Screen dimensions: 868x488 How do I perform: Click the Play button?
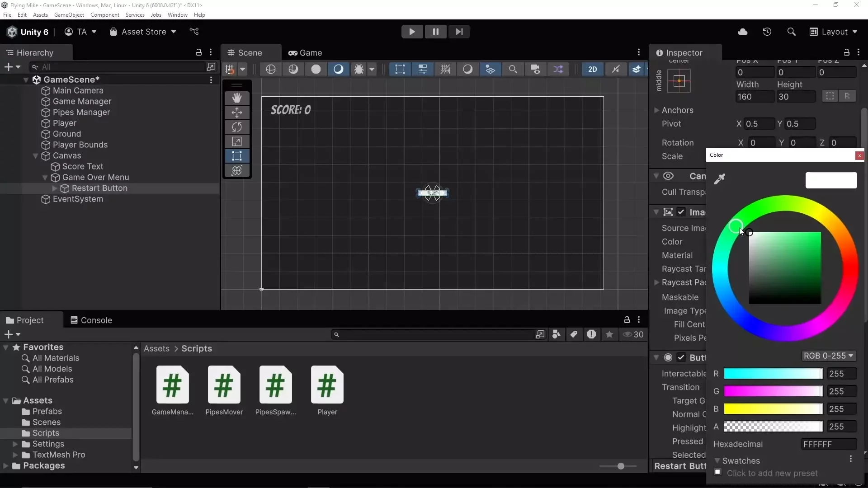click(412, 32)
